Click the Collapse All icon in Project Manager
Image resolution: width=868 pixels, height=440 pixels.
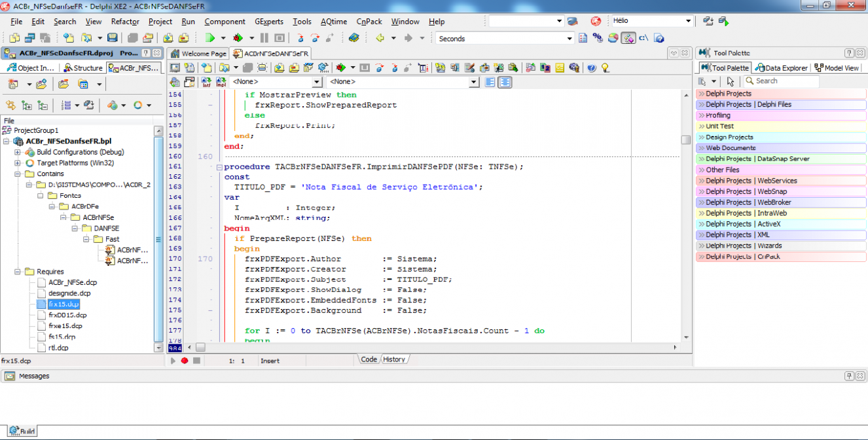43,105
